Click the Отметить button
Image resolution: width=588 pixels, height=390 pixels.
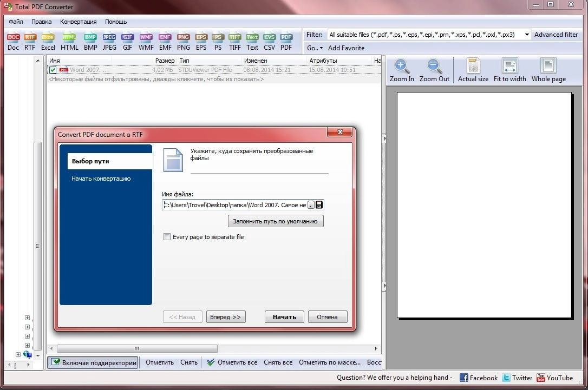pyautogui.click(x=160, y=362)
